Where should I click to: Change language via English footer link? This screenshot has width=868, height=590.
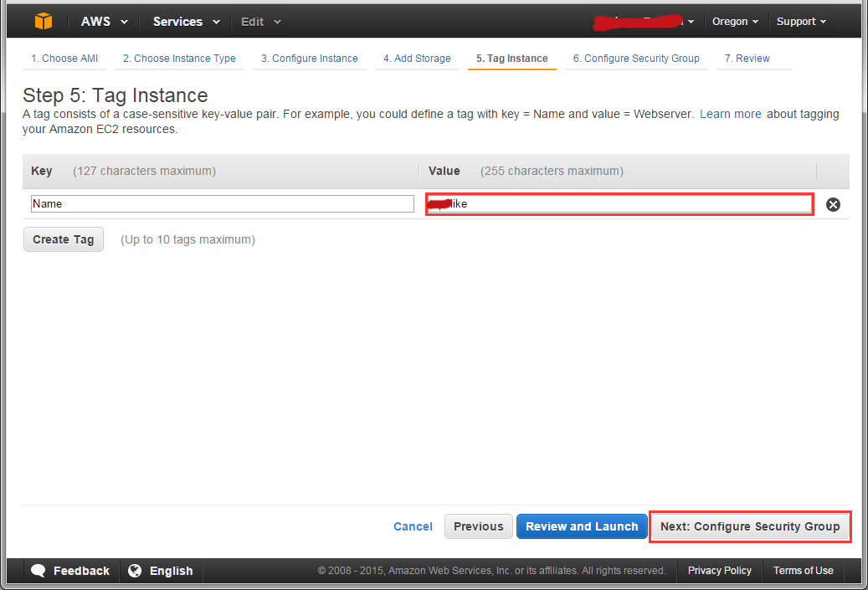[171, 571]
